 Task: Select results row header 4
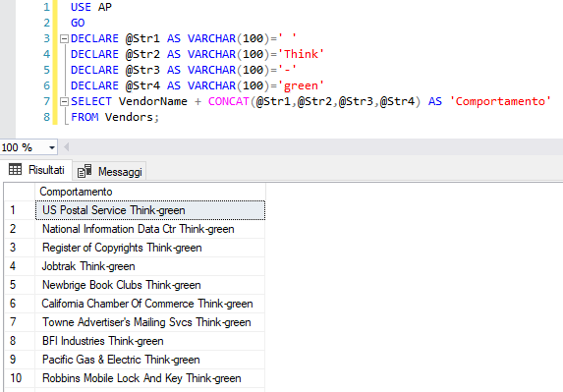[x=20, y=266]
